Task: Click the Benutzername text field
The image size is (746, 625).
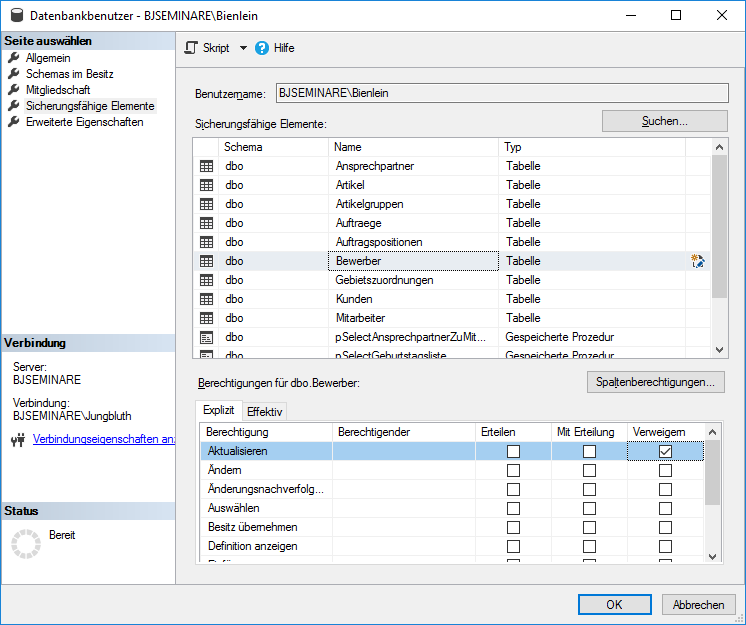Action: [x=501, y=93]
